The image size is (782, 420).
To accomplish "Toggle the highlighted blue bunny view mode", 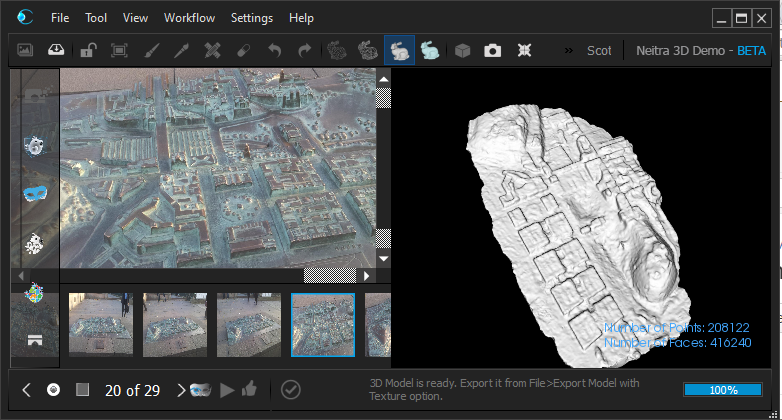I will coord(399,50).
